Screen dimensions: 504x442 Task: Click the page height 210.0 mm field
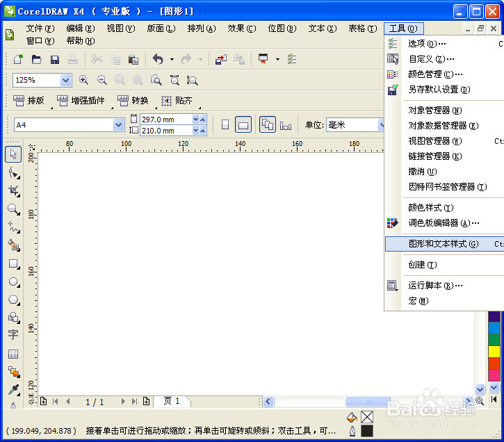coord(166,131)
